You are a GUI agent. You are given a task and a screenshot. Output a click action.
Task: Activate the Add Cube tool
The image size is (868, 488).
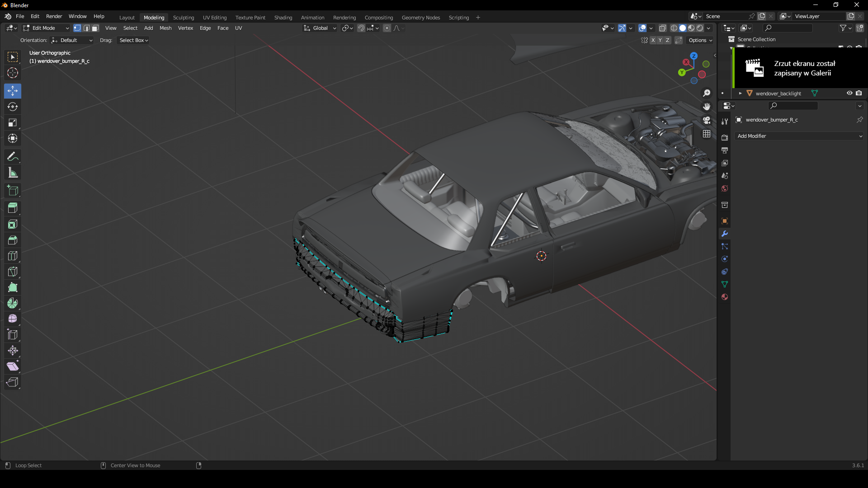[x=13, y=191]
